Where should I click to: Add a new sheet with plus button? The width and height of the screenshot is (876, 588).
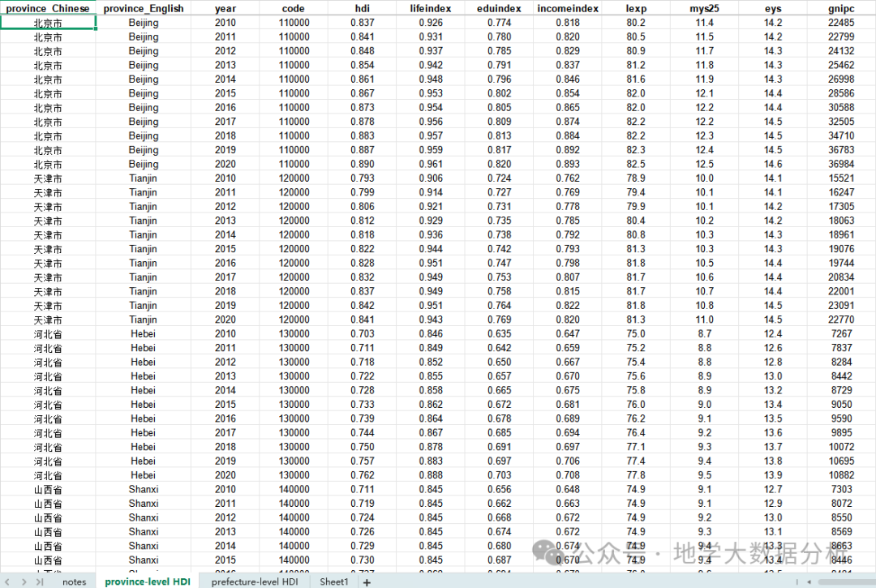(x=367, y=582)
